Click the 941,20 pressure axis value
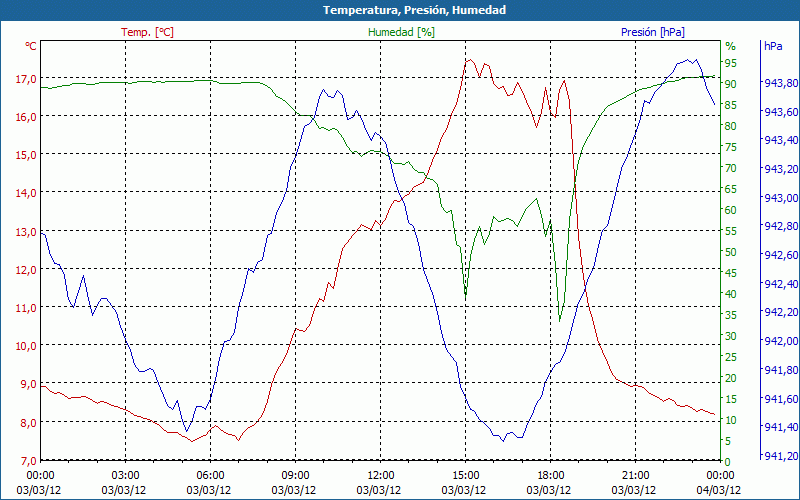 (x=780, y=456)
